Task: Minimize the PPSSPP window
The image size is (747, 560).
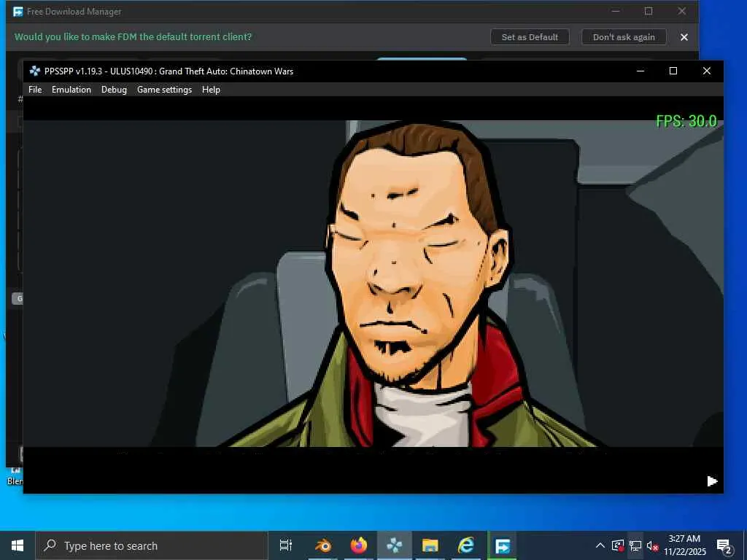Action: 640,71
